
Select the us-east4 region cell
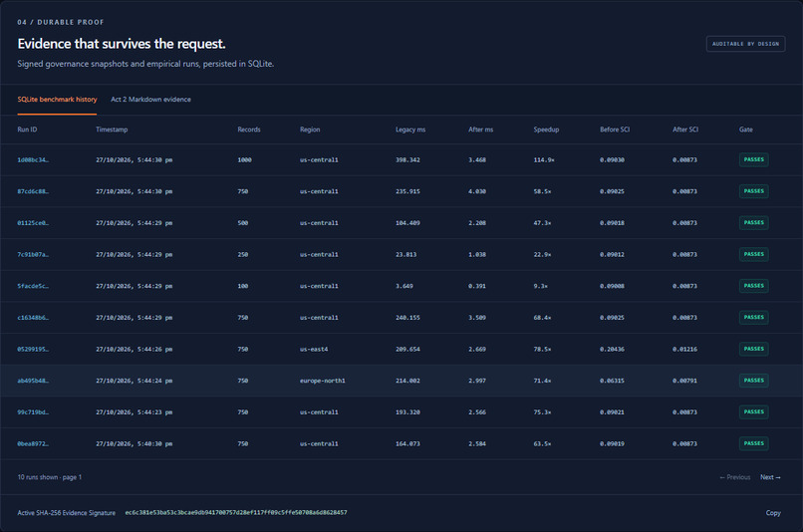(x=314, y=350)
